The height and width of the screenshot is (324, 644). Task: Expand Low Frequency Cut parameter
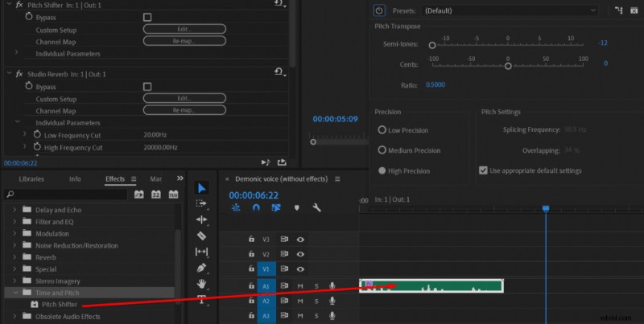click(x=24, y=134)
